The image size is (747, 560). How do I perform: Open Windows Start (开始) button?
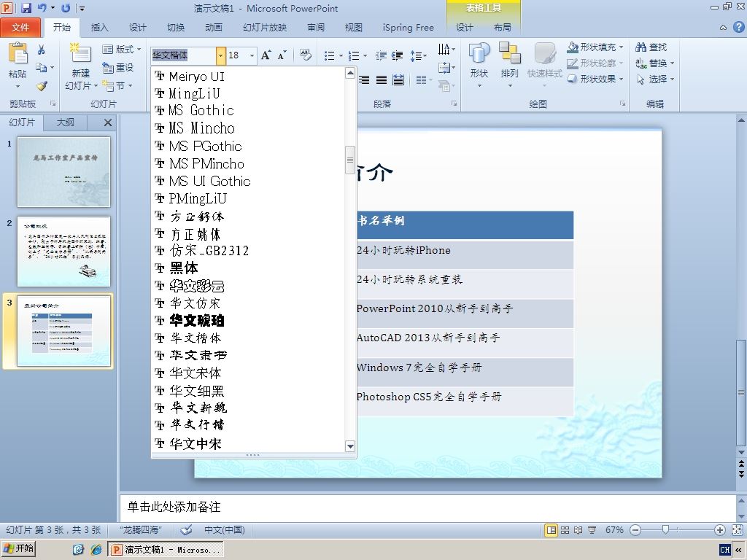tap(18, 549)
